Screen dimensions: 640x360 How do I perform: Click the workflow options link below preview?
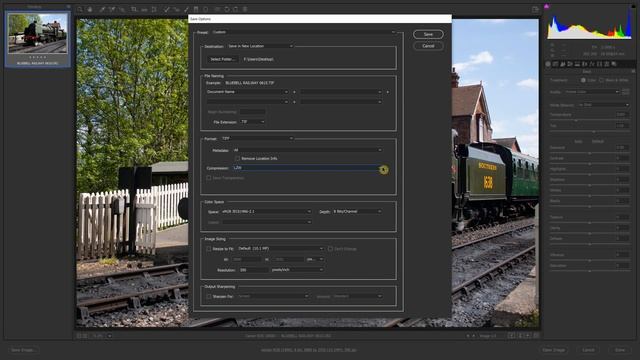309,350
